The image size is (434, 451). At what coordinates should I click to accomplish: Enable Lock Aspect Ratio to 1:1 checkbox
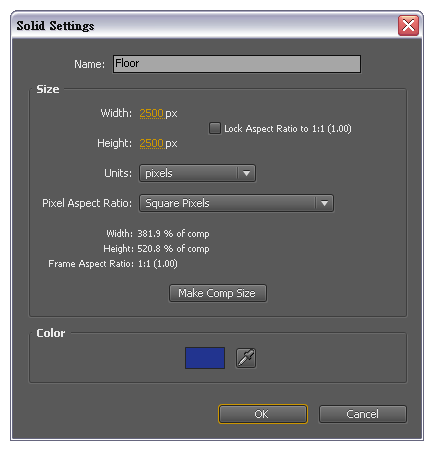tap(215, 128)
